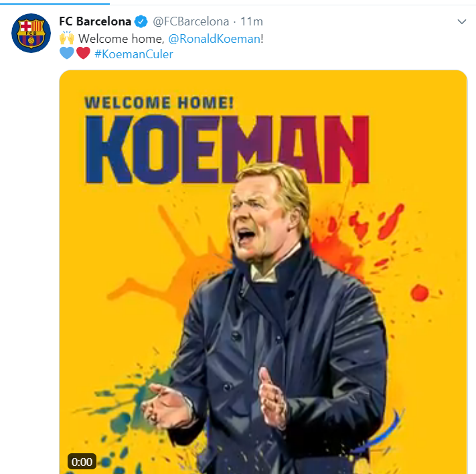Click the red heart emoji
This screenshot has height=474, width=476.
(83, 54)
